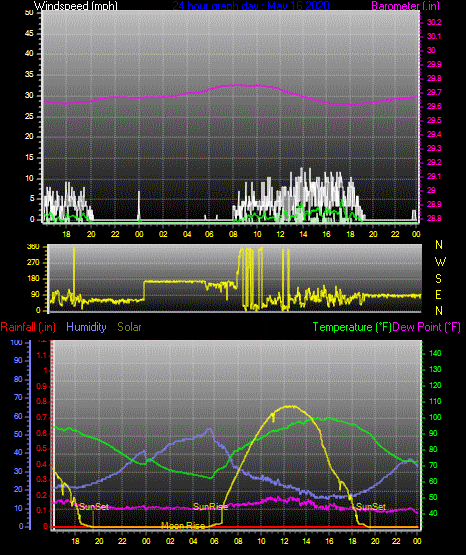Click the 100 temperature scale value
This screenshot has width=466, height=555.
[x=435, y=417]
